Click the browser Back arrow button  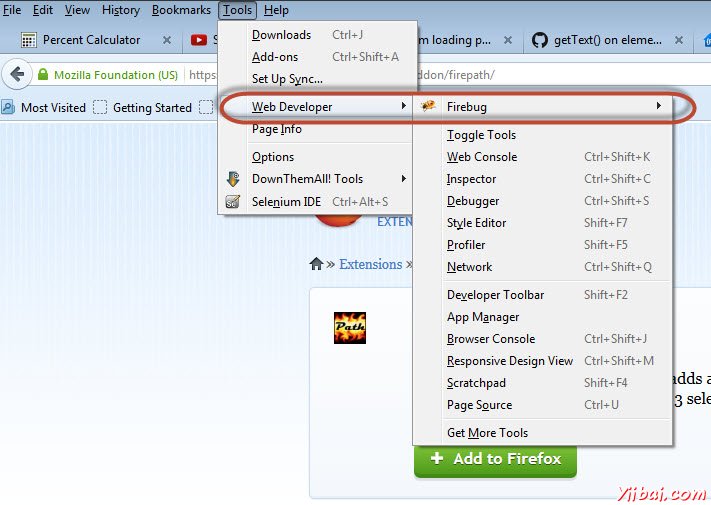point(17,74)
